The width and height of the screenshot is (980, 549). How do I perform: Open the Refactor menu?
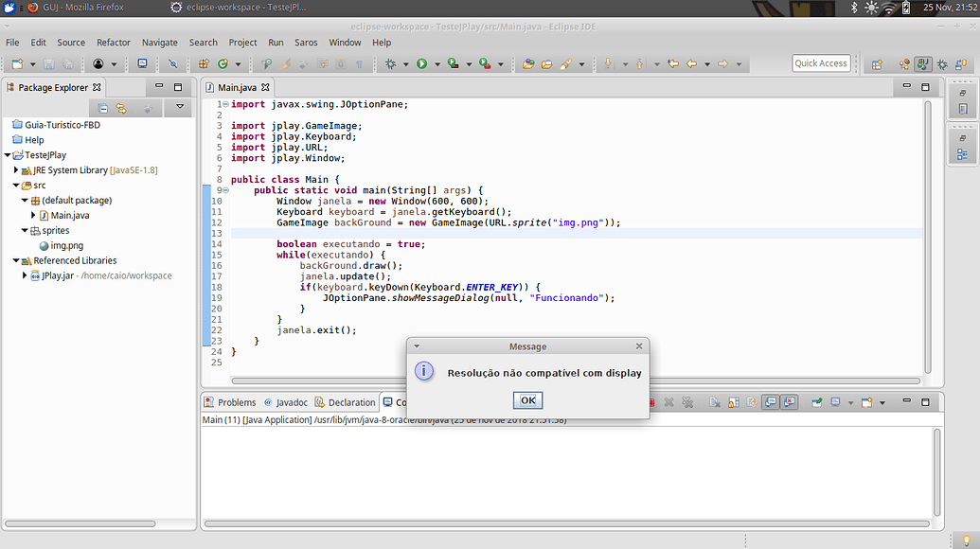tap(114, 43)
